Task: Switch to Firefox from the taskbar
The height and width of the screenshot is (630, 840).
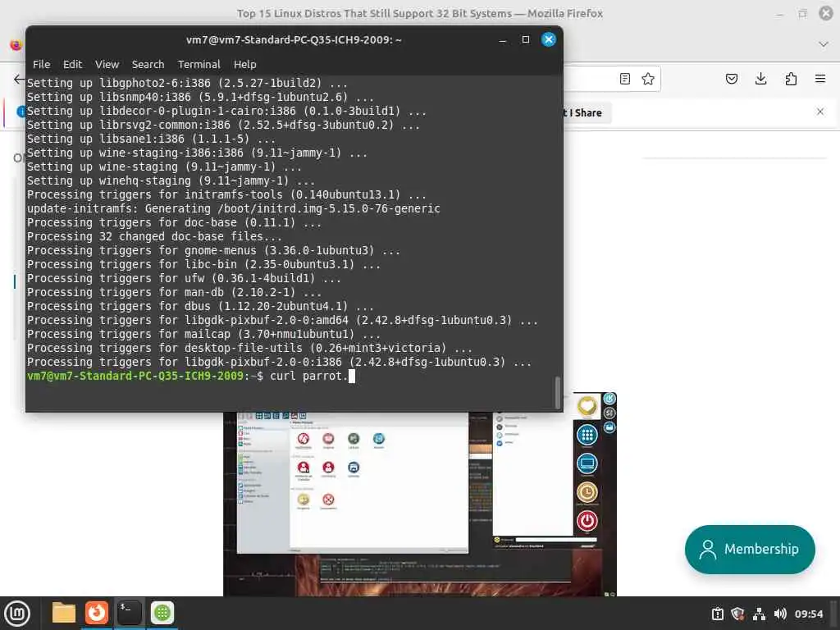Action: (x=97, y=613)
